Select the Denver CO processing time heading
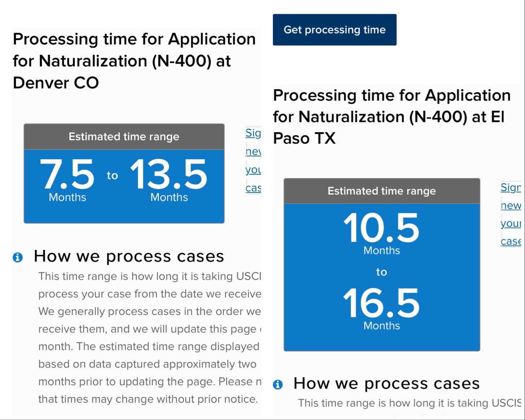 [134, 61]
